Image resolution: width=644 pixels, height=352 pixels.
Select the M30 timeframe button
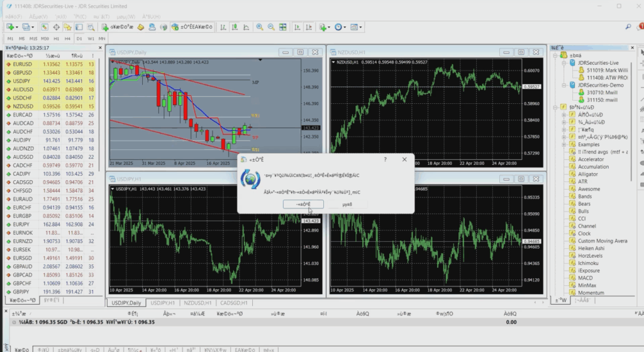45,38
